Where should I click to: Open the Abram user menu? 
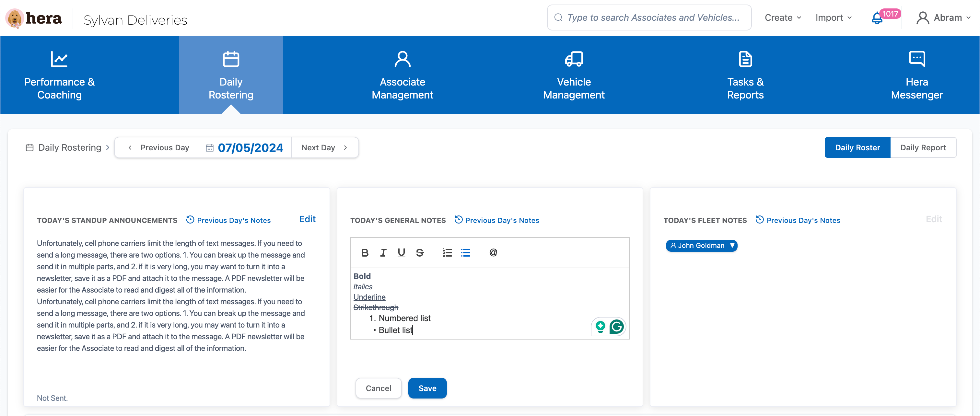(943, 18)
